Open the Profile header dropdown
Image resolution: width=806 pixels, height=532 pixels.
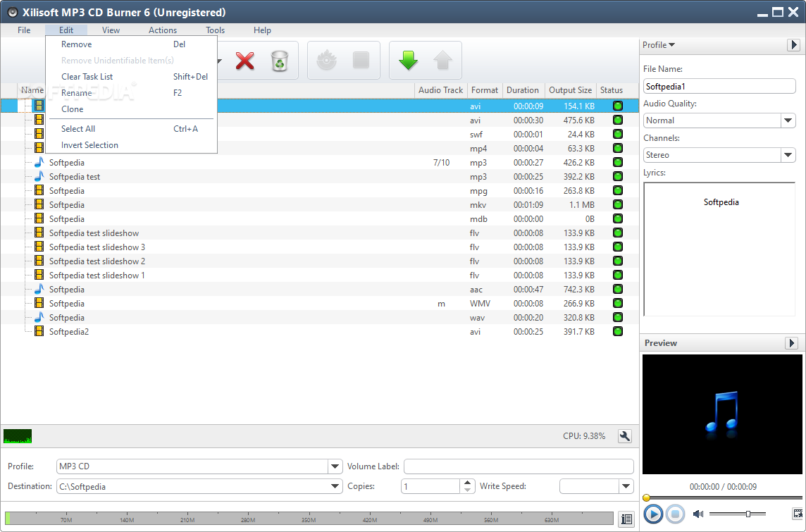point(659,44)
